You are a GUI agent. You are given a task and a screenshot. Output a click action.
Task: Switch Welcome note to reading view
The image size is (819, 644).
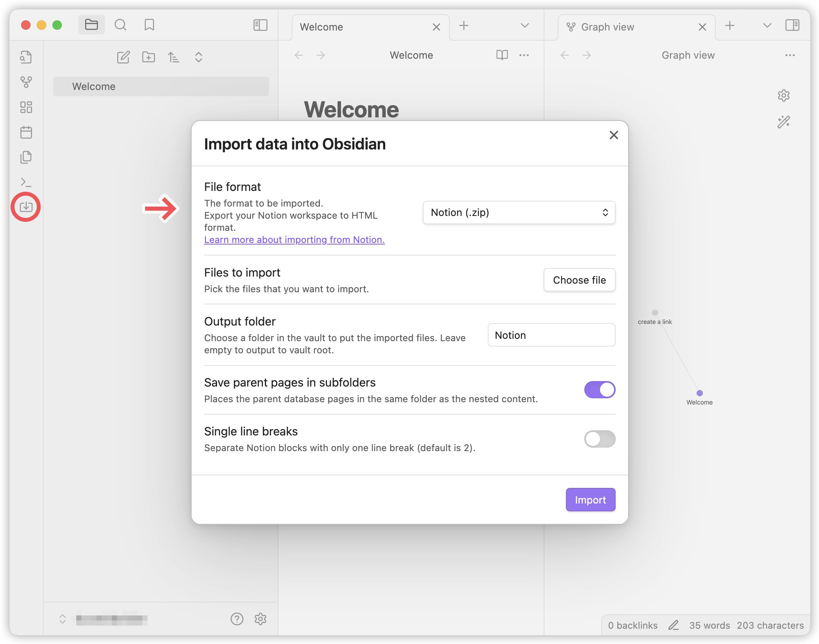(x=502, y=55)
